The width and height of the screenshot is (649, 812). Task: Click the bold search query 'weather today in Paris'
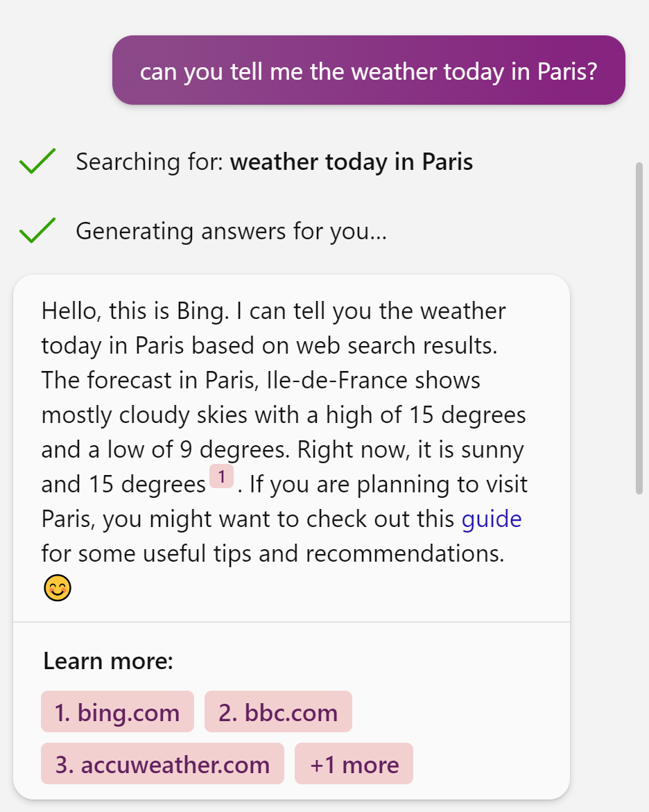click(x=352, y=162)
